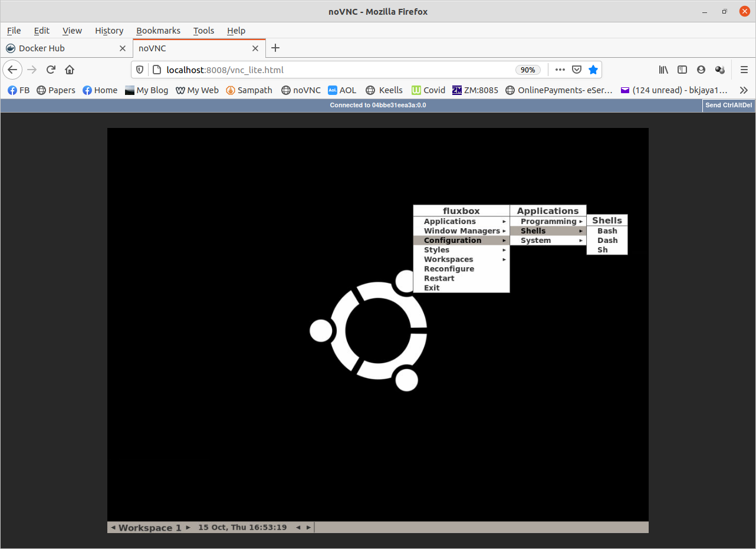
Task: Open the AOL bookmark
Action: click(x=342, y=90)
